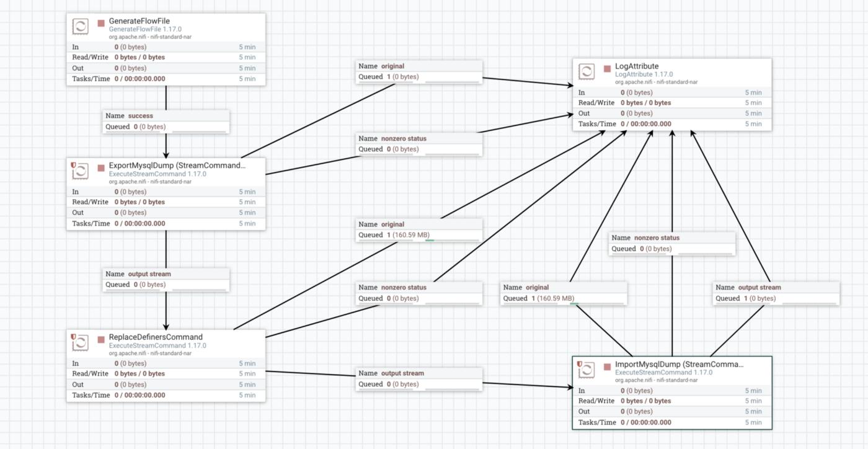Click the Tasks/Time row of LogAttribute

tap(672, 124)
